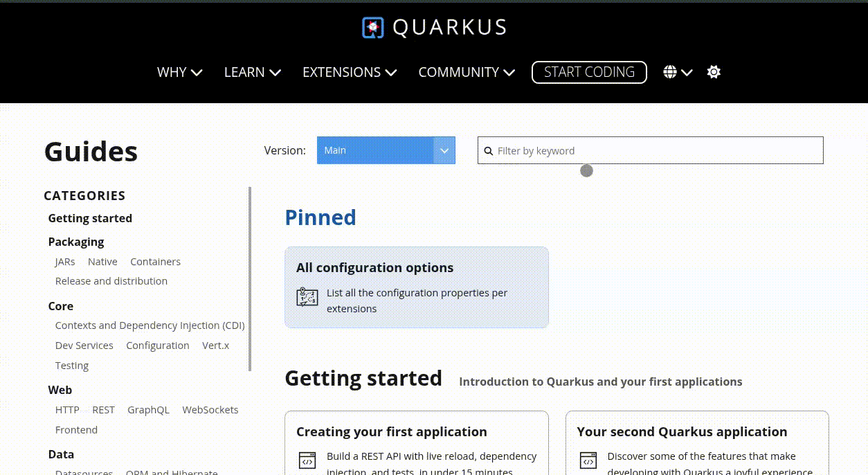Open the Configuration subcategory

(x=158, y=346)
